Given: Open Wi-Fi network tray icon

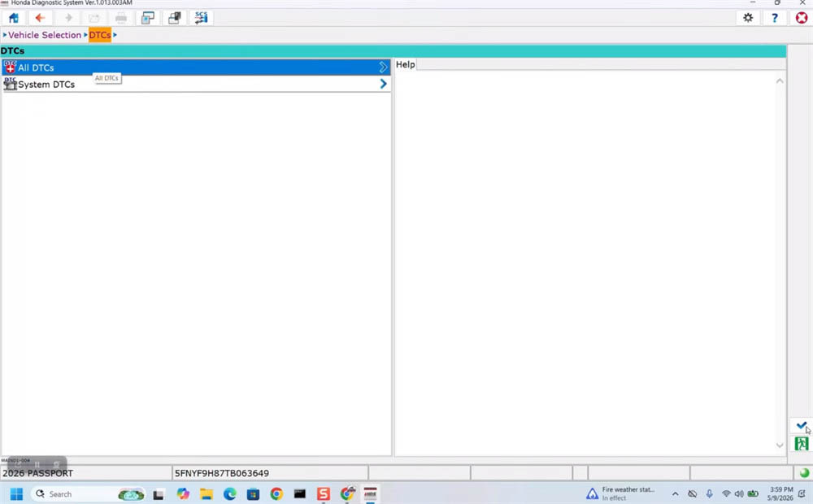Looking at the screenshot, I should [x=726, y=494].
